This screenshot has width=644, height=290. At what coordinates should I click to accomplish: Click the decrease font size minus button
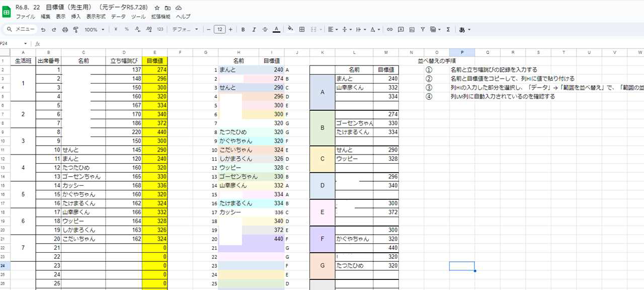pos(209,30)
